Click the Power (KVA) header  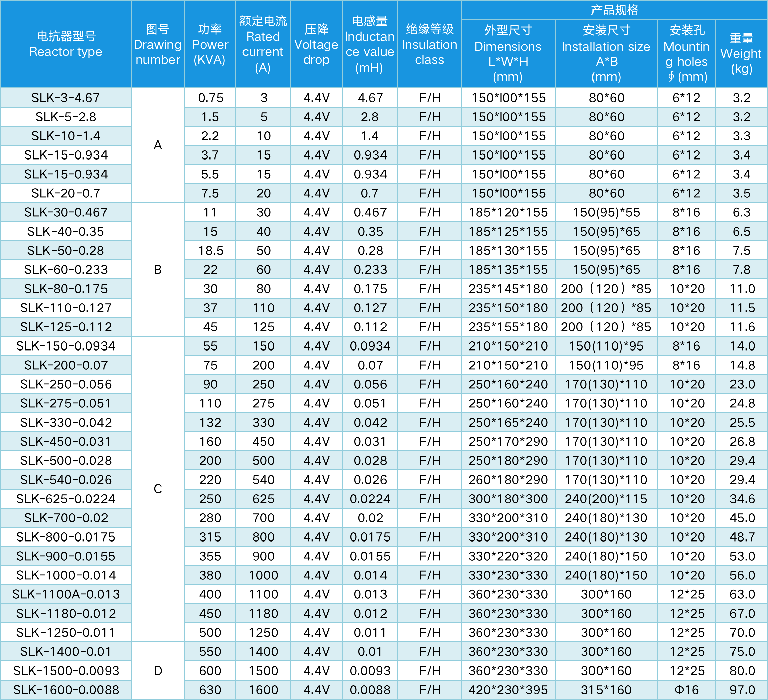click(x=210, y=44)
